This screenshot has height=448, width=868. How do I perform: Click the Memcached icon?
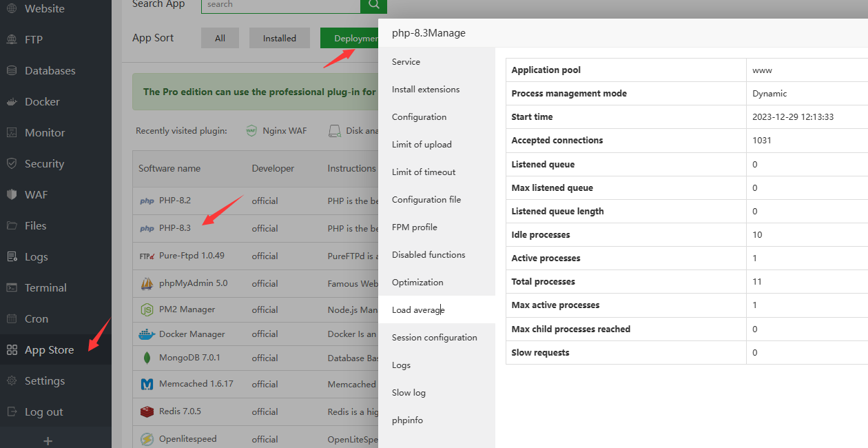(147, 385)
